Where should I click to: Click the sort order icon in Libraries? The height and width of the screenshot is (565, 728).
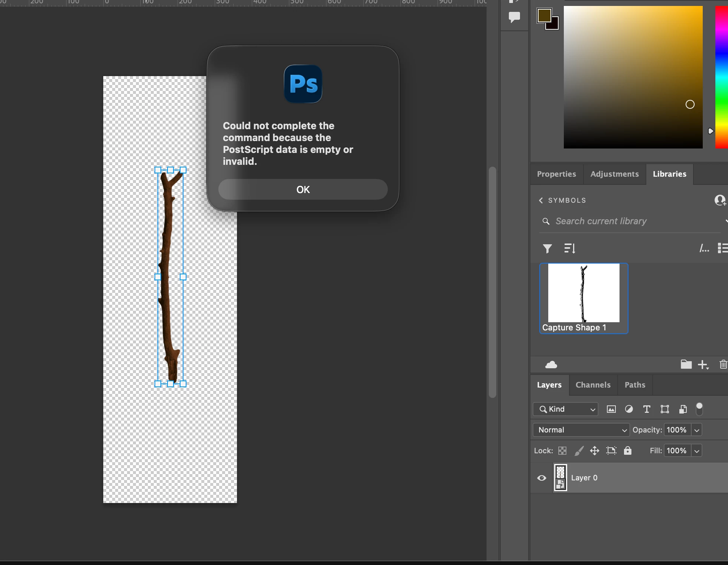pyautogui.click(x=569, y=248)
